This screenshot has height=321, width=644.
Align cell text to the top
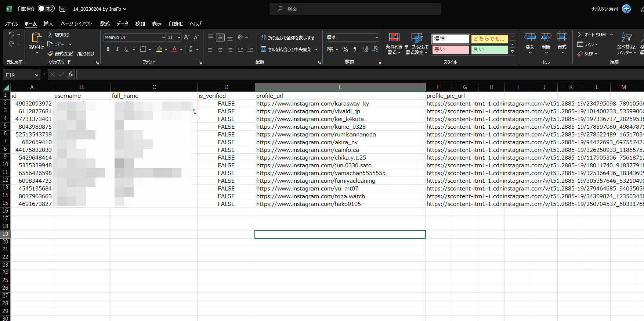click(211, 37)
